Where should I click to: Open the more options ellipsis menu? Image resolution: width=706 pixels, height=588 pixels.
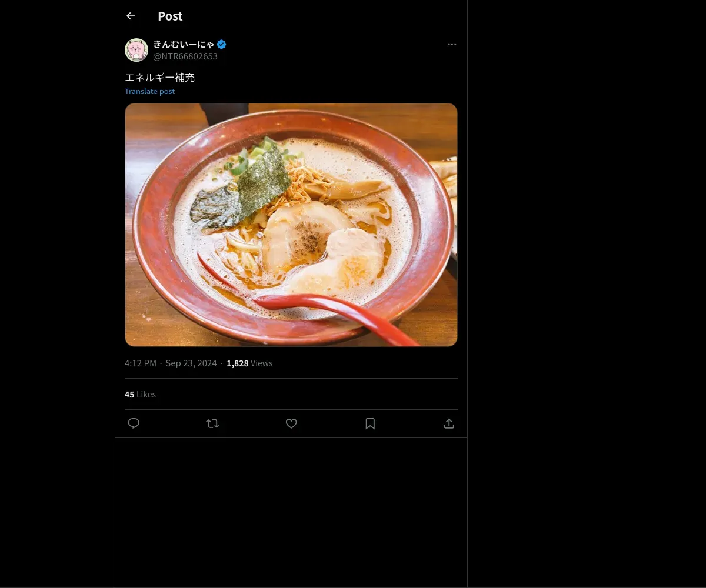click(452, 44)
